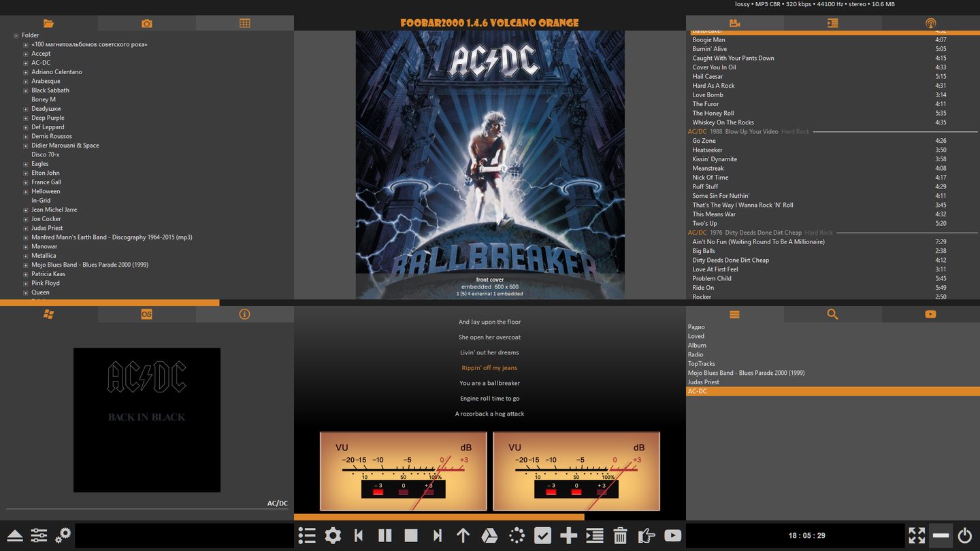Click the orange playback seek bar
Screen dimensions: 980x551
(439, 517)
